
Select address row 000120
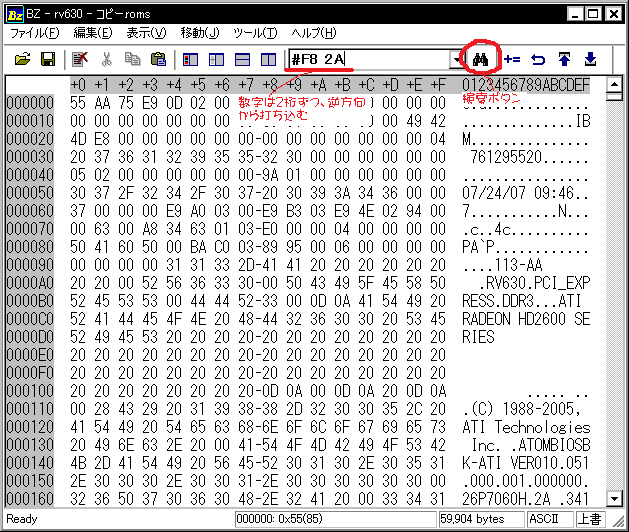(30, 427)
